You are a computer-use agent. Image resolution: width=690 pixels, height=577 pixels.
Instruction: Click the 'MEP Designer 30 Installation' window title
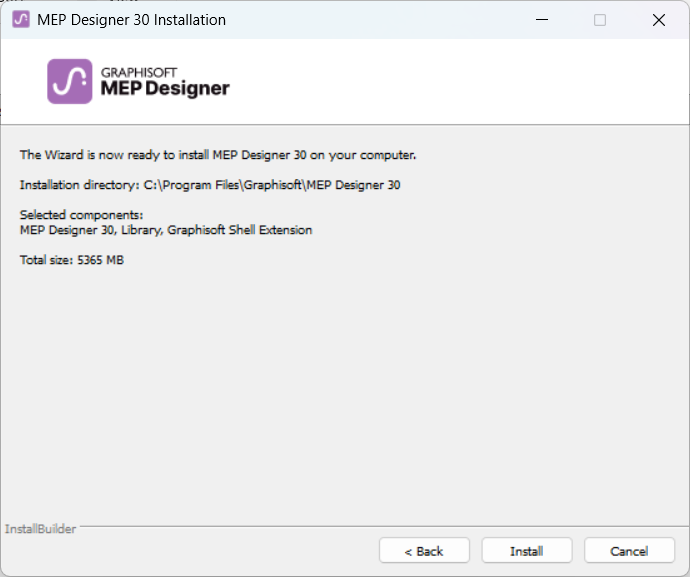[132, 20]
